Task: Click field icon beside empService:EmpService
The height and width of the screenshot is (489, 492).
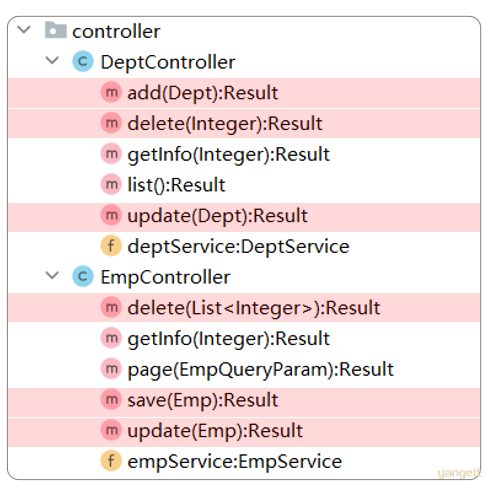Action: (x=111, y=461)
